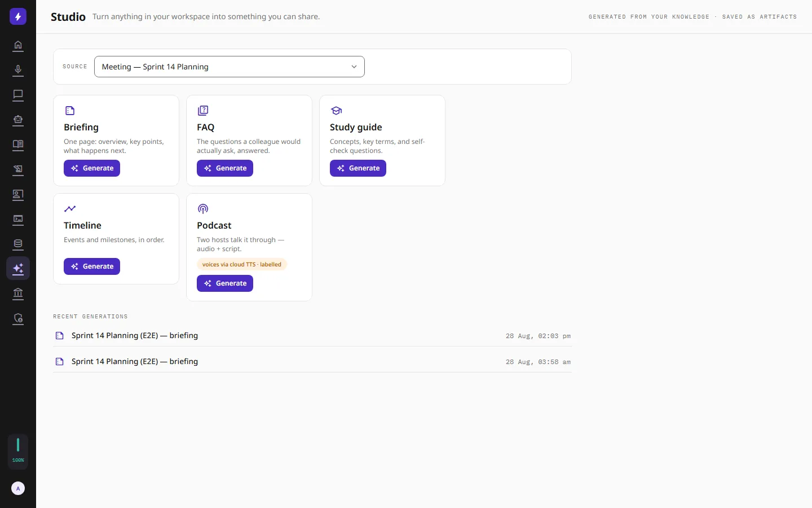Open the chat bubble sidebar icon
Screen dimensions: 812x508
[18, 95]
